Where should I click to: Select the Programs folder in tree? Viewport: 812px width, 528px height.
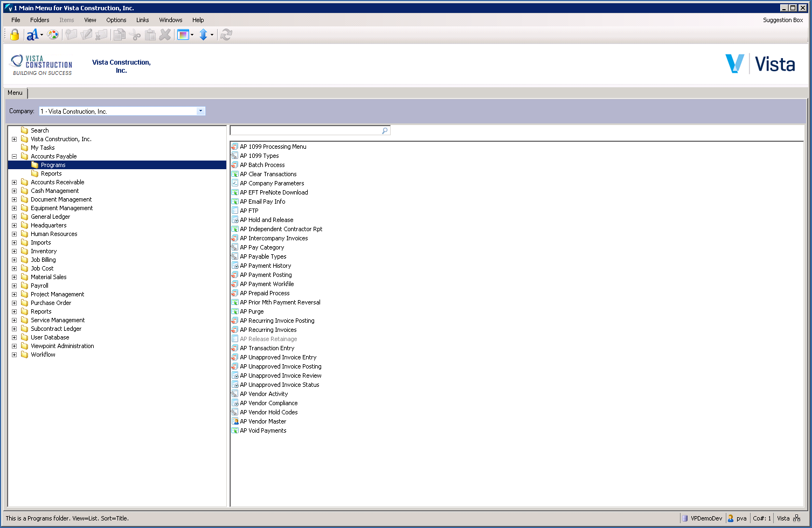tap(53, 165)
